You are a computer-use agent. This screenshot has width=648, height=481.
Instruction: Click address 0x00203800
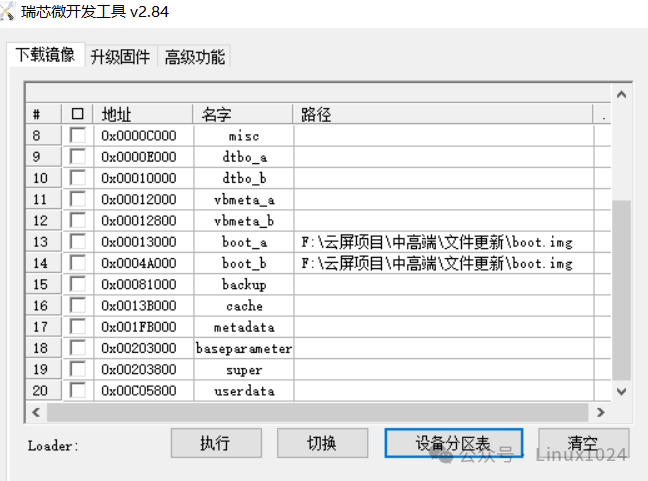139,370
